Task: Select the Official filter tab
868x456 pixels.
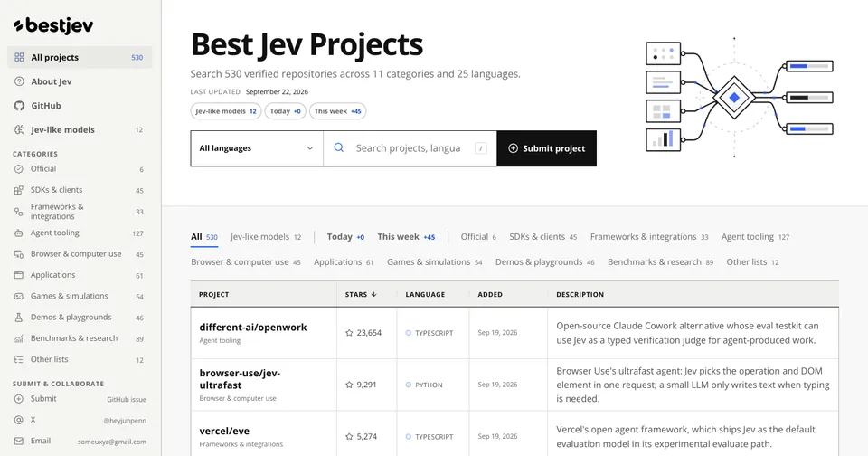Action: pyautogui.click(x=479, y=236)
